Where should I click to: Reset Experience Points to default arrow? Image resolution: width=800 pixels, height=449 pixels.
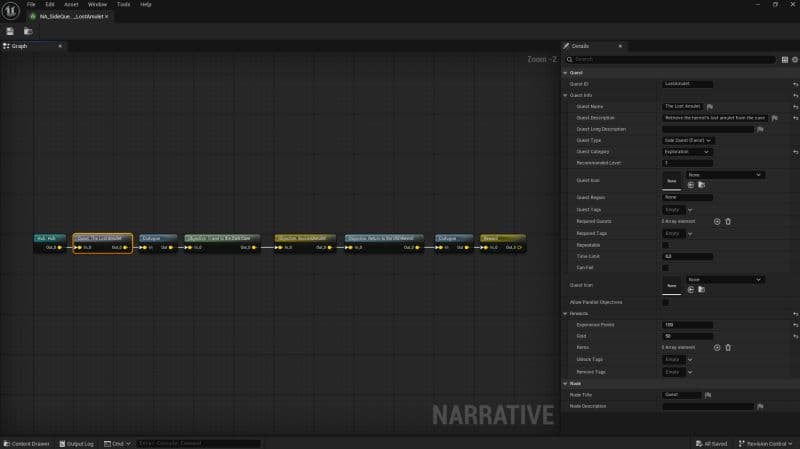pos(795,325)
